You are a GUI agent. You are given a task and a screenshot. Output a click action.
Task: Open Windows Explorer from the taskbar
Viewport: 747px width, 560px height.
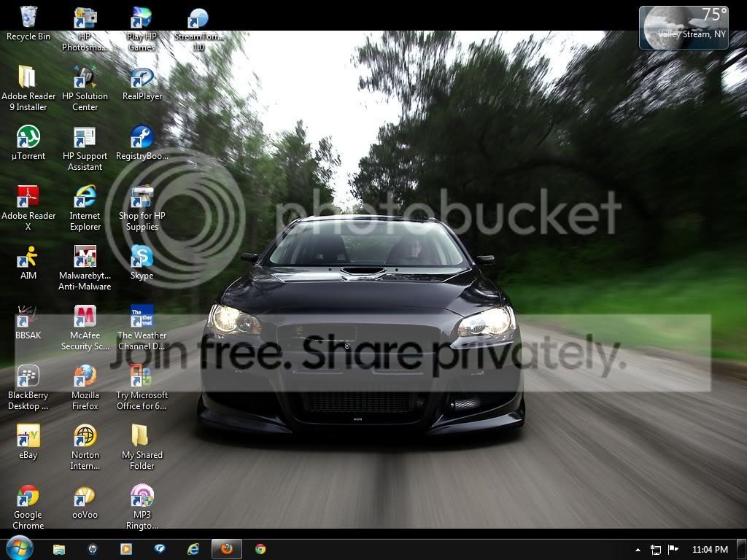59,549
